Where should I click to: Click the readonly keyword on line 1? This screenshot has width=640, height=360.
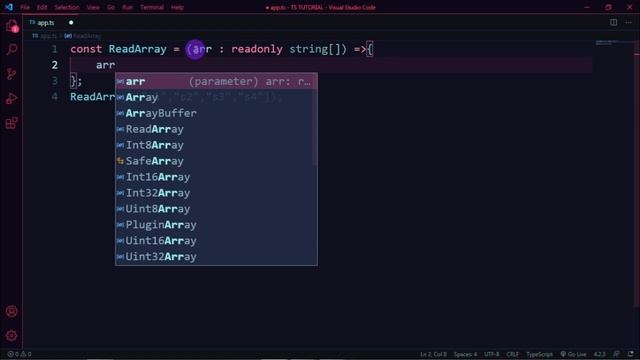tap(257, 49)
